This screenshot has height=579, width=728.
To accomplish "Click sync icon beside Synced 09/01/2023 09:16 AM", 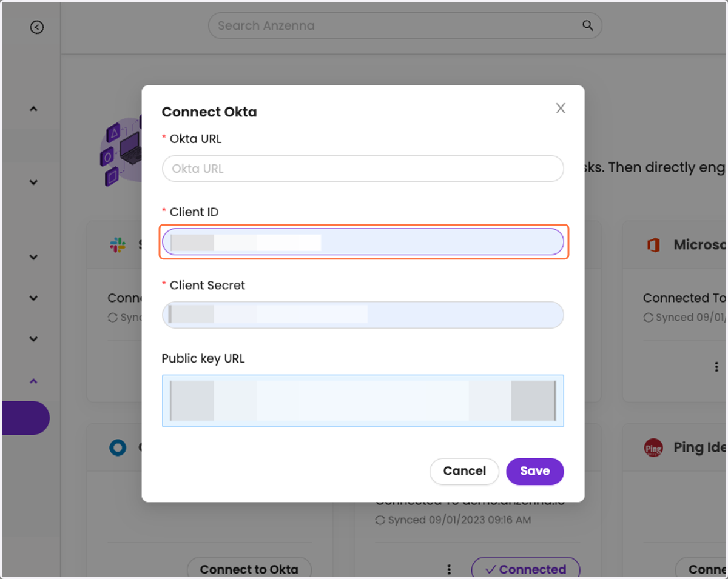I will [x=380, y=520].
